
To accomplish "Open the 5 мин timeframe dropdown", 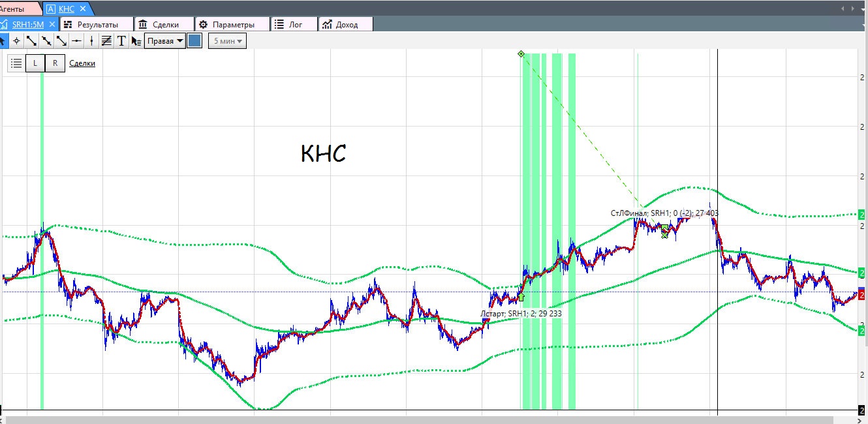I will coord(227,40).
